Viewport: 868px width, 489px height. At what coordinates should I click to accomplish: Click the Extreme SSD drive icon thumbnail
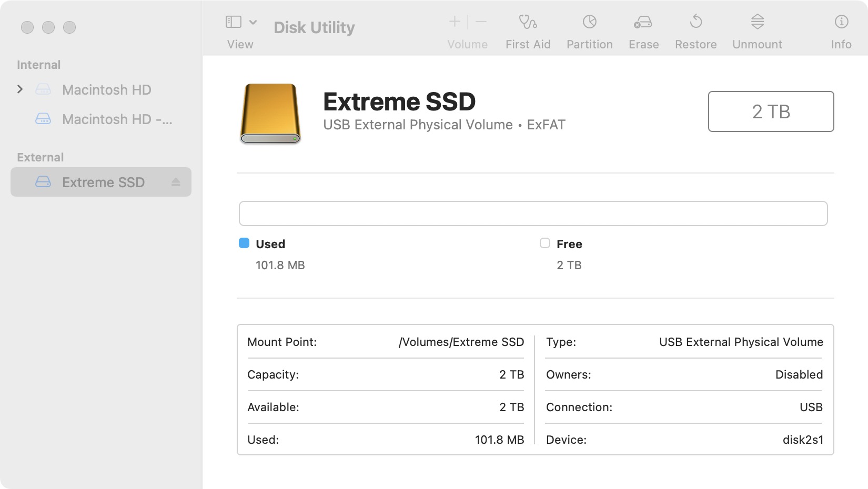(270, 112)
